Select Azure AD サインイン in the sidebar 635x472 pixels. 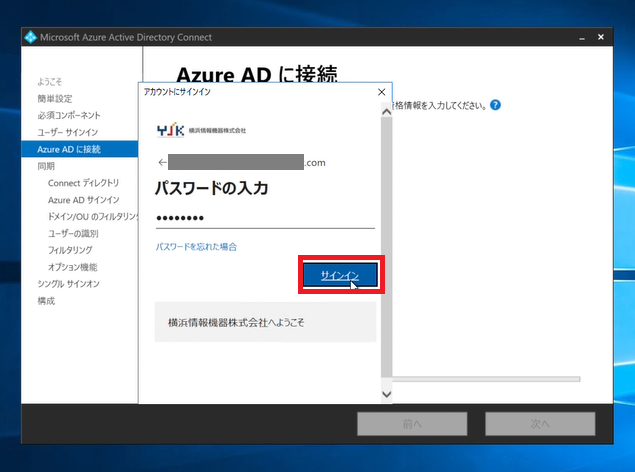coord(84,200)
